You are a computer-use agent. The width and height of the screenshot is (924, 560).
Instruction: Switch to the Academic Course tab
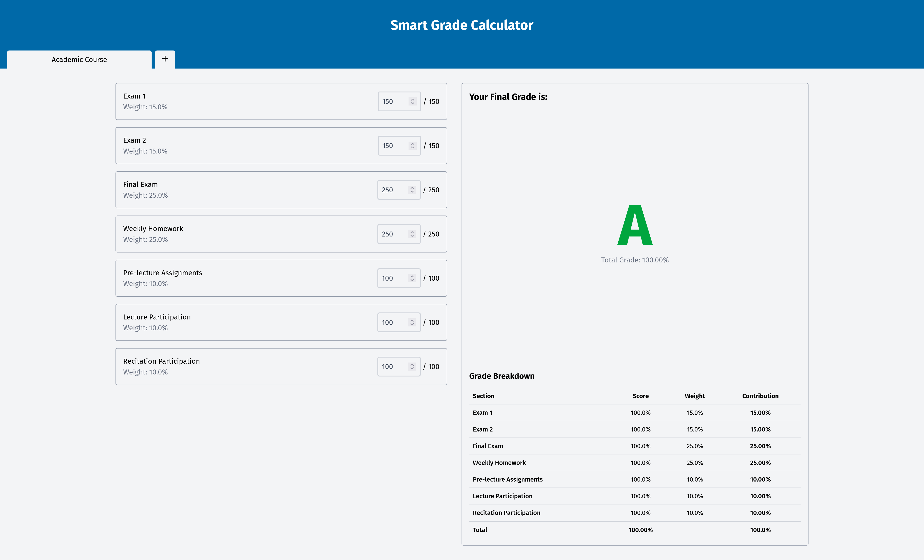[x=79, y=60]
